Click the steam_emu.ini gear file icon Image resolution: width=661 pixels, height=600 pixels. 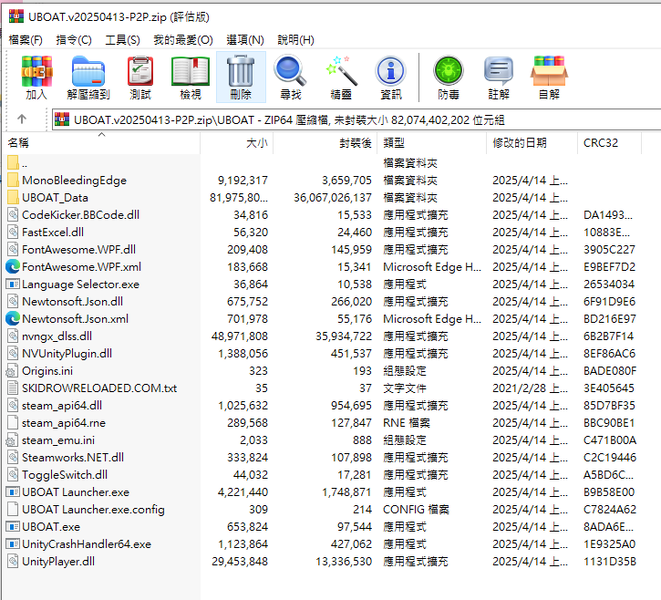(x=12, y=440)
